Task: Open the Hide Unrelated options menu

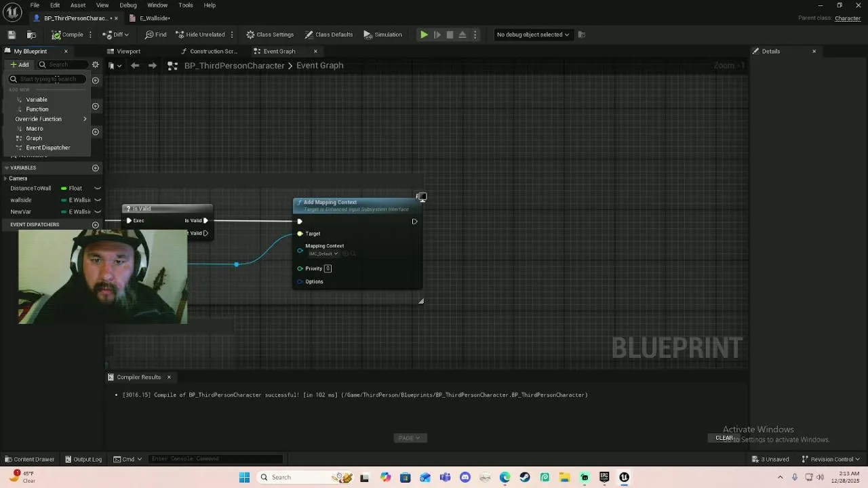Action: pos(232,35)
